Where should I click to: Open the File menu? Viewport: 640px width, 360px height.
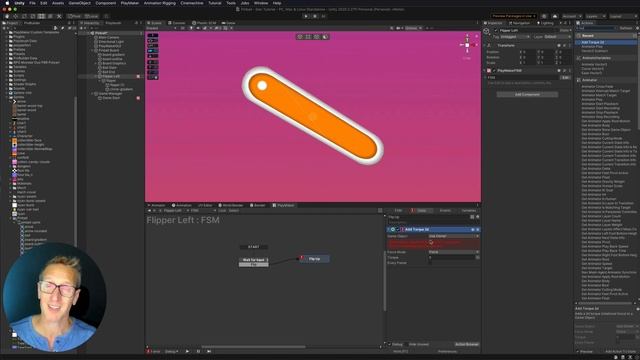point(32,3)
